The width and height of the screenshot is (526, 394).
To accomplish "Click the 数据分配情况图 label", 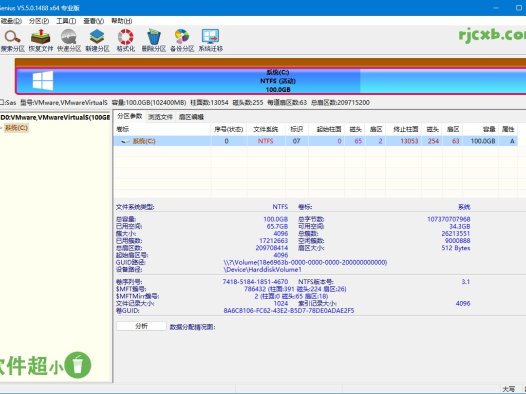I will click(193, 327).
